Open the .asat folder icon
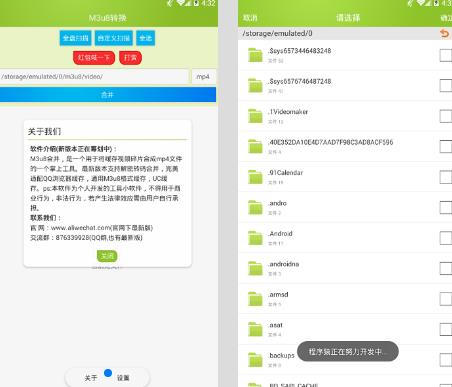Viewport: 452px width, 387px height. 255,329
